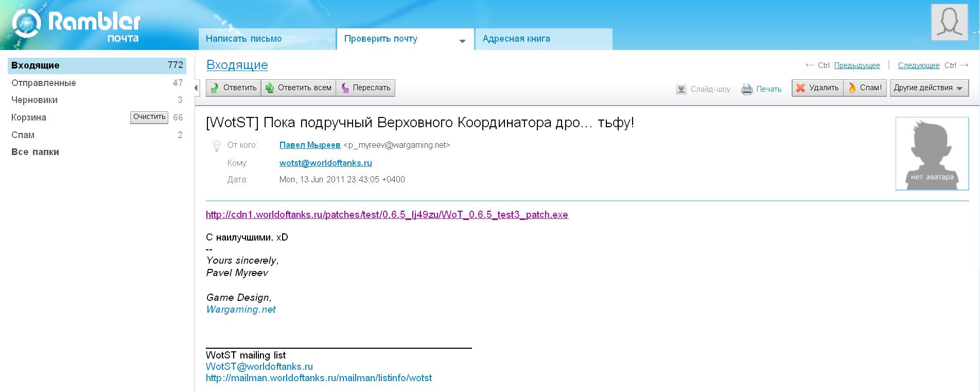The width and height of the screenshot is (980, 392).
Task: Expand the Проверить почту dropdown arrow
Action: [462, 41]
